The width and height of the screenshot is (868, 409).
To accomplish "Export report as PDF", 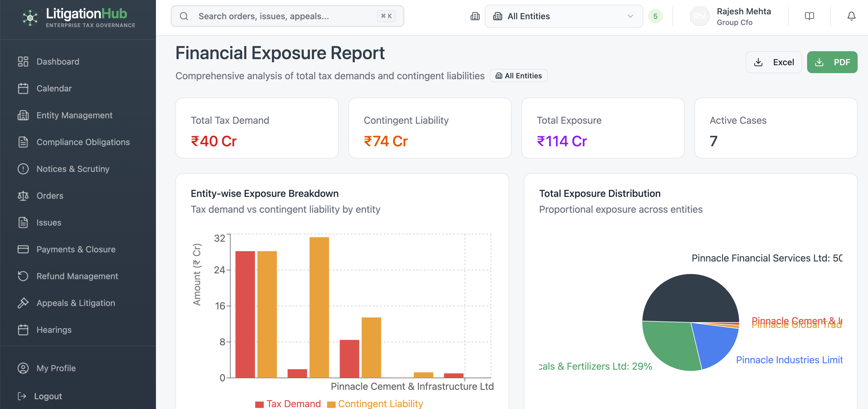I will point(832,62).
